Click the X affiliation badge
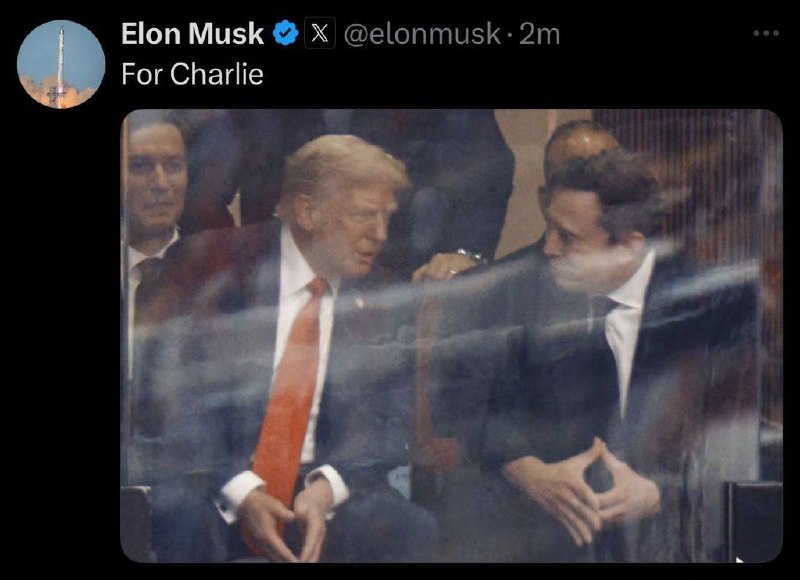The image size is (800, 580). [320, 33]
